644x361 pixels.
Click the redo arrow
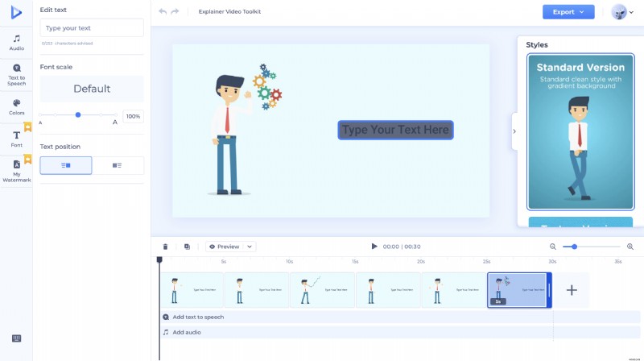[175, 12]
